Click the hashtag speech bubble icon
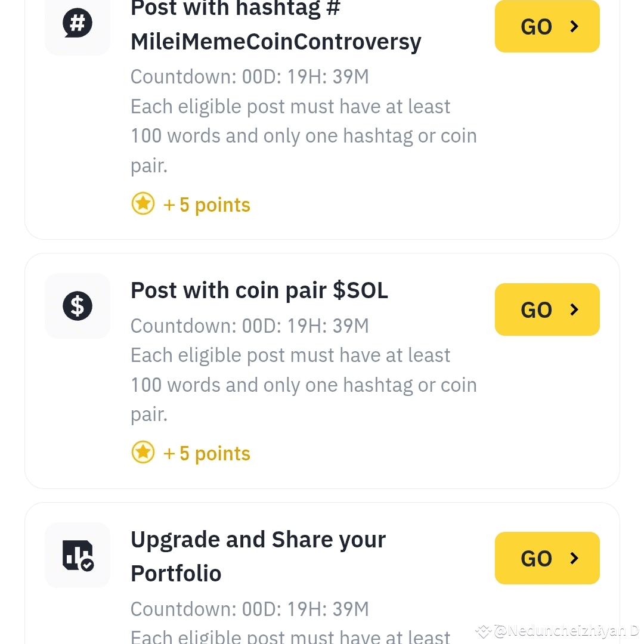 (x=78, y=23)
